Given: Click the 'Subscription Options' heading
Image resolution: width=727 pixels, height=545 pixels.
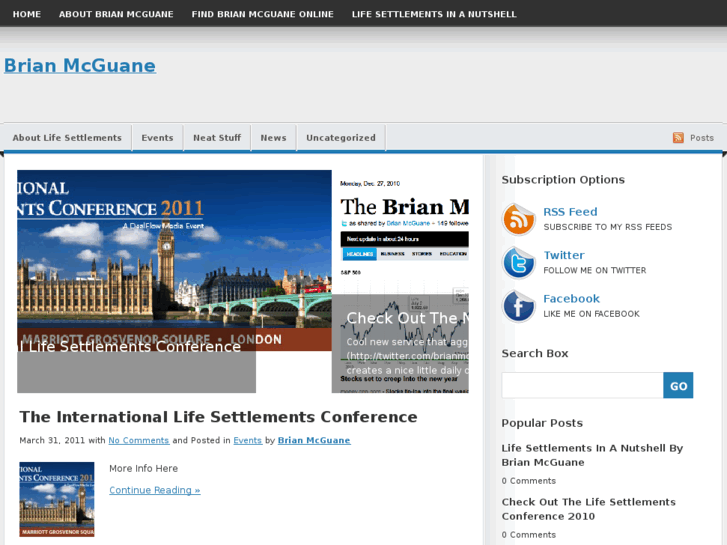Looking at the screenshot, I should pyautogui.click(x=563, y=180).
